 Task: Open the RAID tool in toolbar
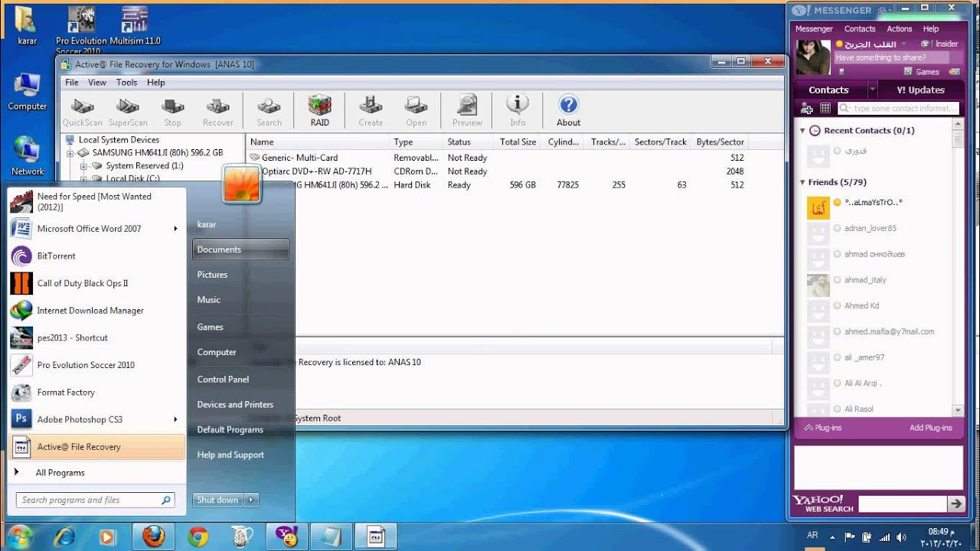click(x=320, y=111)
